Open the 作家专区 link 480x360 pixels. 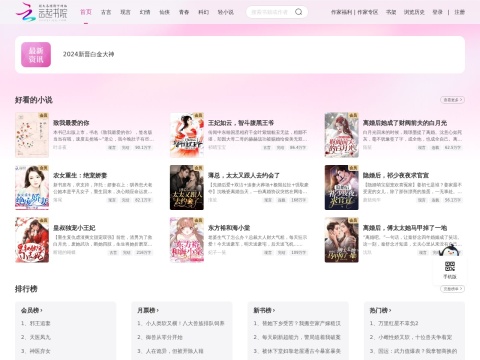[x=368, y=12]
